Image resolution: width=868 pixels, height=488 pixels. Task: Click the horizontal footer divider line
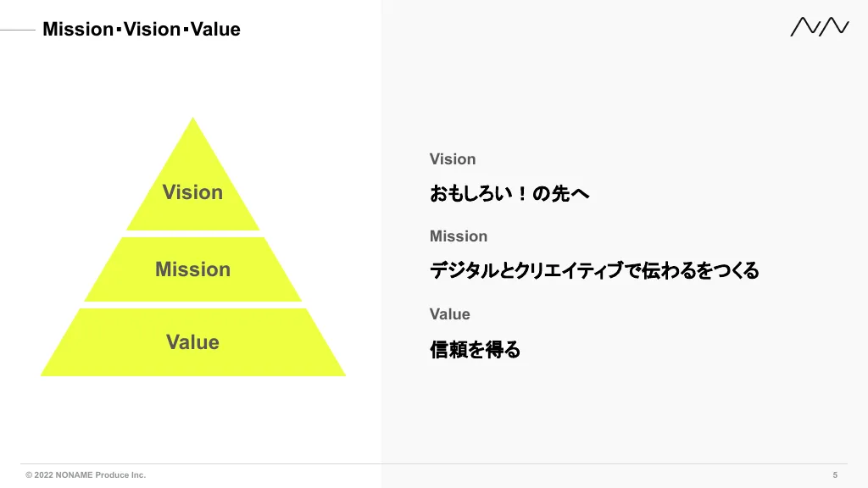(x=434, y=463)
